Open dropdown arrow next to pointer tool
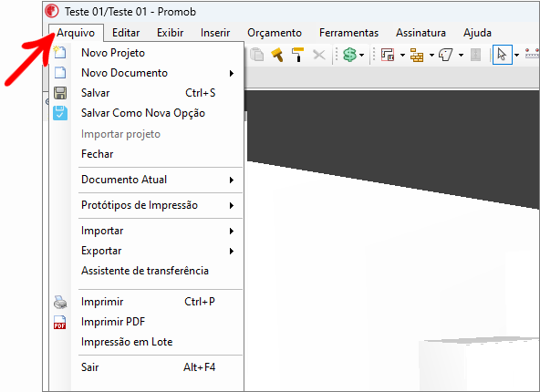Screen dimensions: 540x392 point(516,55)
